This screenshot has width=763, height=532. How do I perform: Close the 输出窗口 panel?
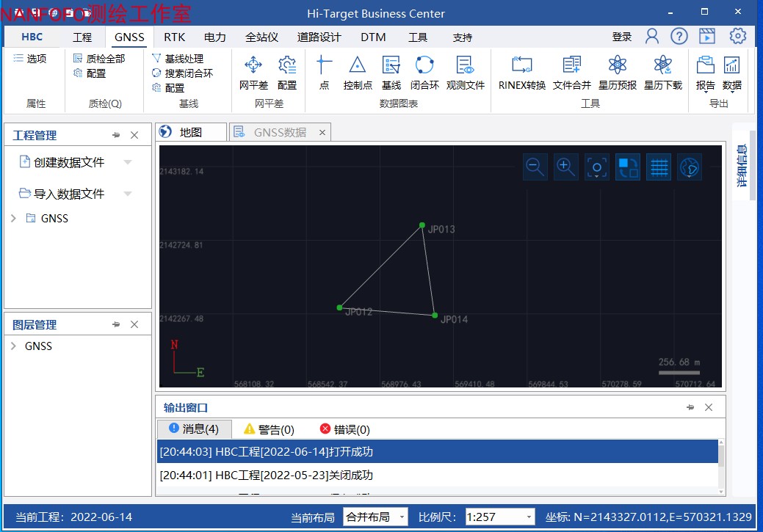[709, 407]
